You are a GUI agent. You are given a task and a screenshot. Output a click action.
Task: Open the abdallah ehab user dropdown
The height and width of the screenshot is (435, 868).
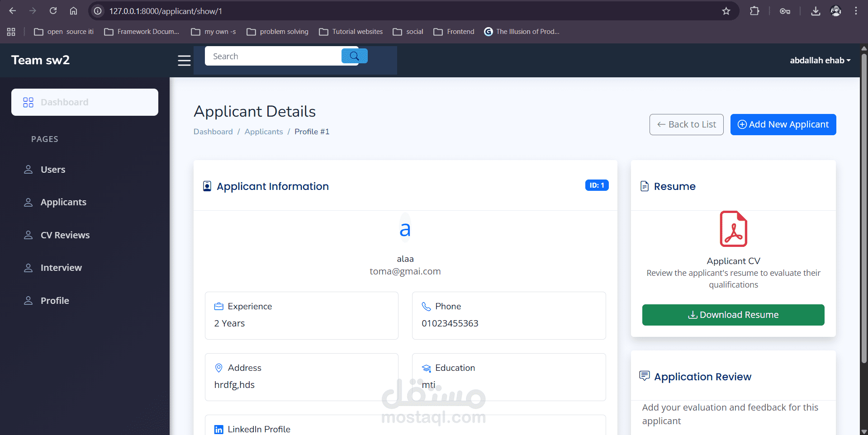tap(820, 60)
